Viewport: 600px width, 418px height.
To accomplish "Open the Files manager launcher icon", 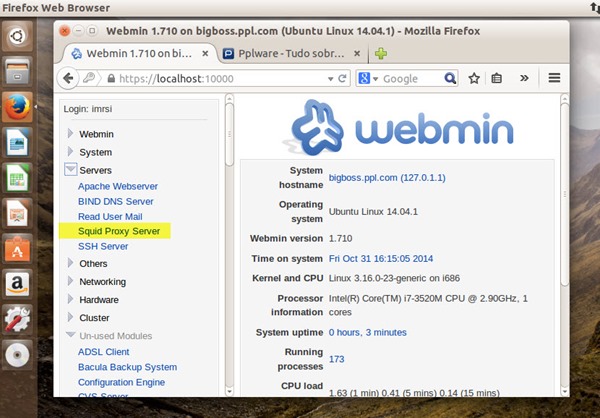I will (17, 72).
